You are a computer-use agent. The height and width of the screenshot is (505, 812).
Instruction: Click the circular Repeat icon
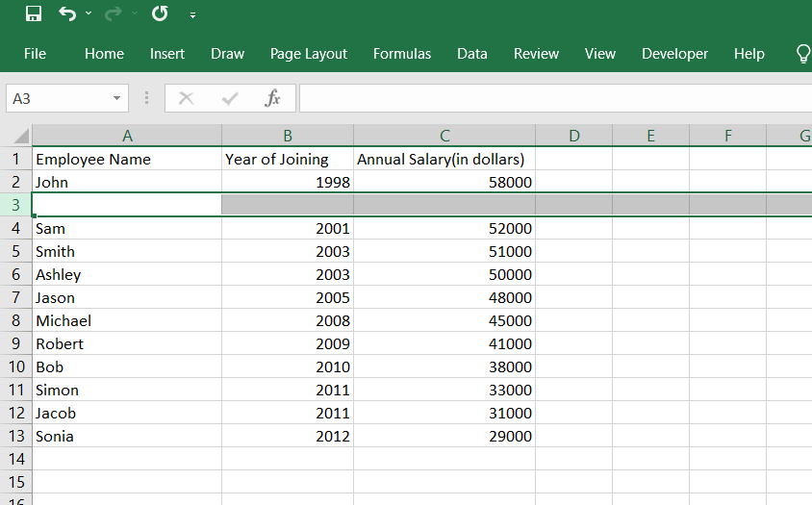pyautogui.click(x=160, y=14)
